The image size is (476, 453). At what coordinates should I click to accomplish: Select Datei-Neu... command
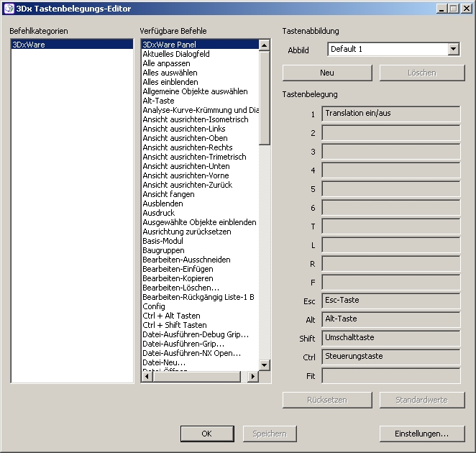[x=200, y=362]
